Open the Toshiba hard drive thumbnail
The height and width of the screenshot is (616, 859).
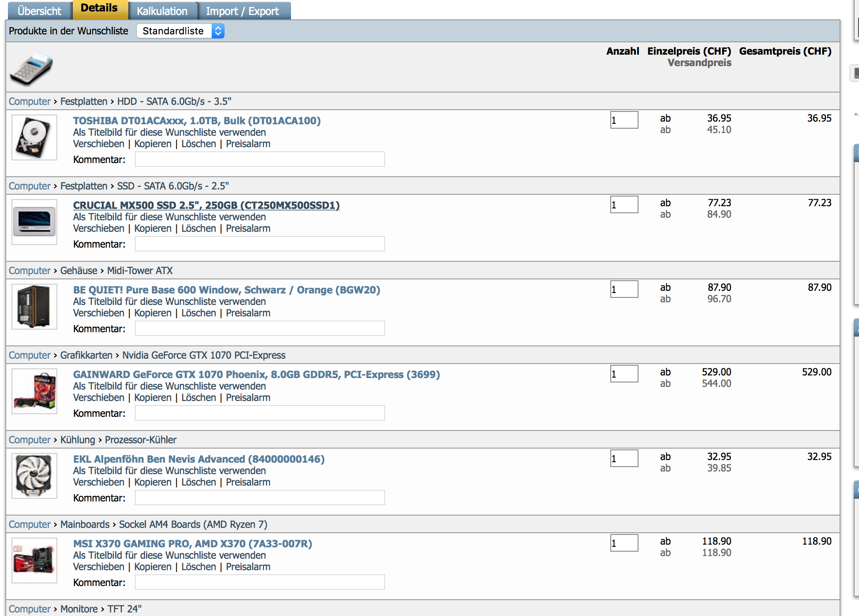point(34,137)
